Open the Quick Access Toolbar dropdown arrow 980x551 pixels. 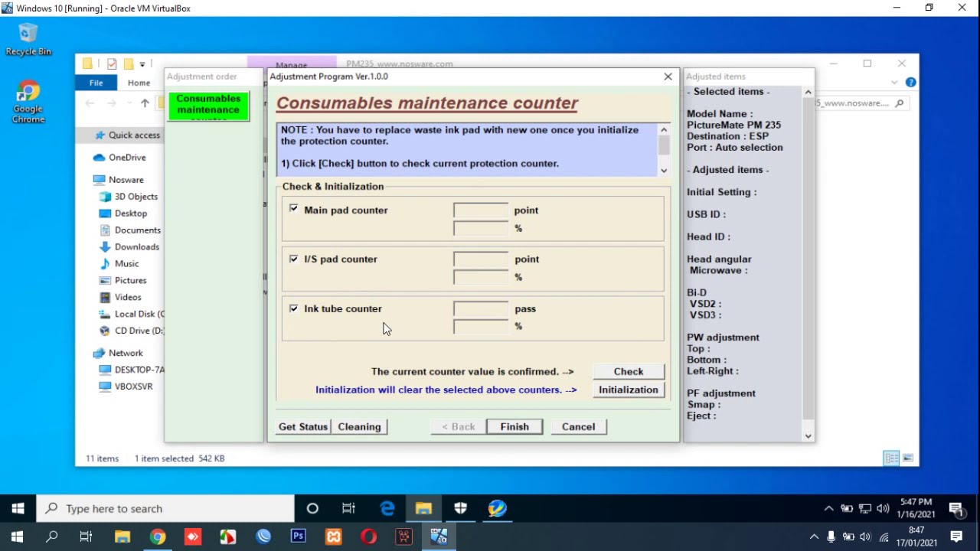142,64
